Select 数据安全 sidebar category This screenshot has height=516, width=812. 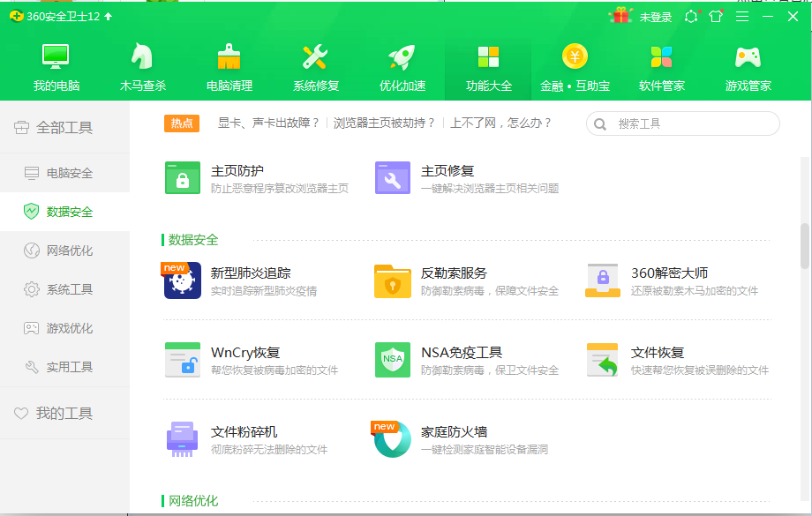pyautogui.click(x=64, y=212)
